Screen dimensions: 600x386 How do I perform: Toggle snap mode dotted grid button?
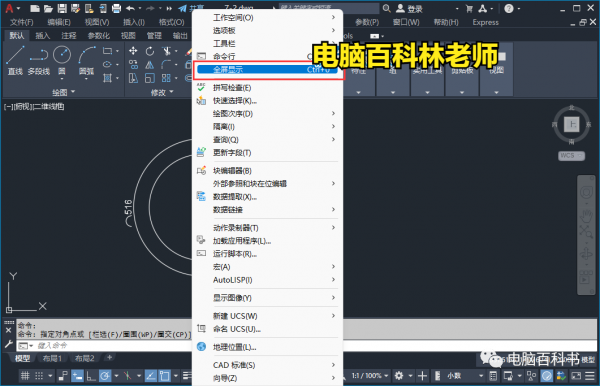pos(39,376)
